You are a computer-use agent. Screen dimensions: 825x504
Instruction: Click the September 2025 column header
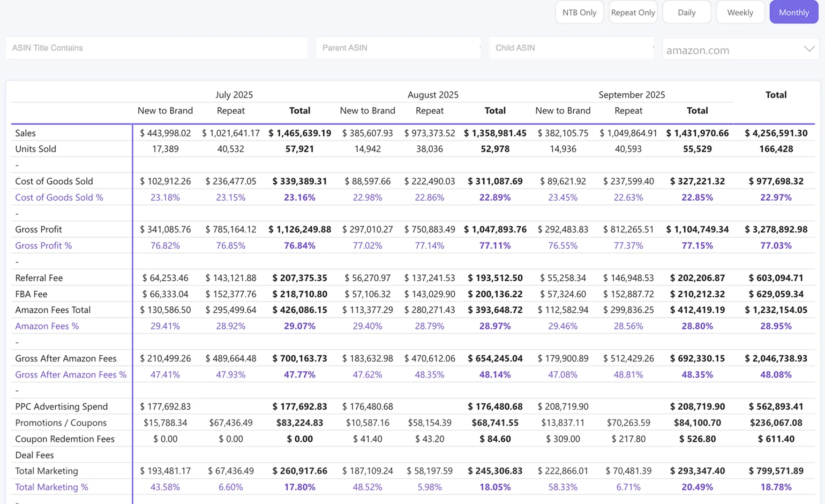[631, 95]
